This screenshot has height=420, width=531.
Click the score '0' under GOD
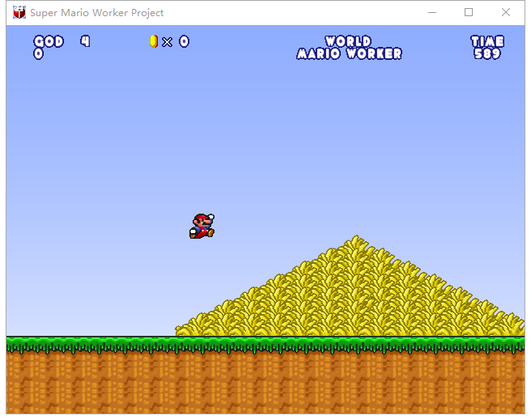(x=39, y=53)
